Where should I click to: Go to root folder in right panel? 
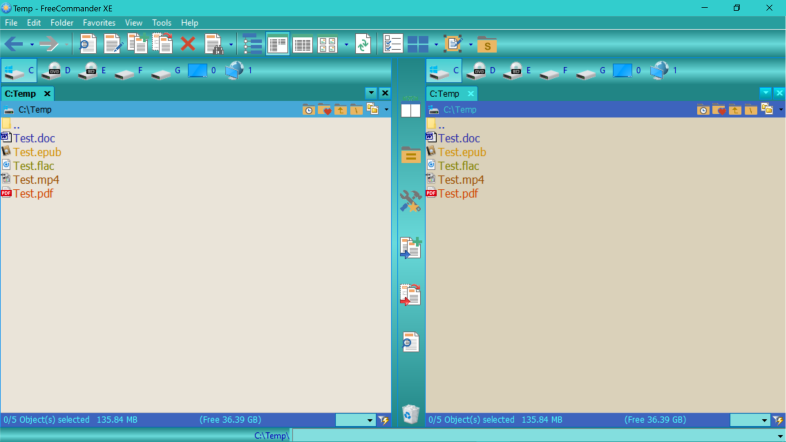click(x=750, y=110)
